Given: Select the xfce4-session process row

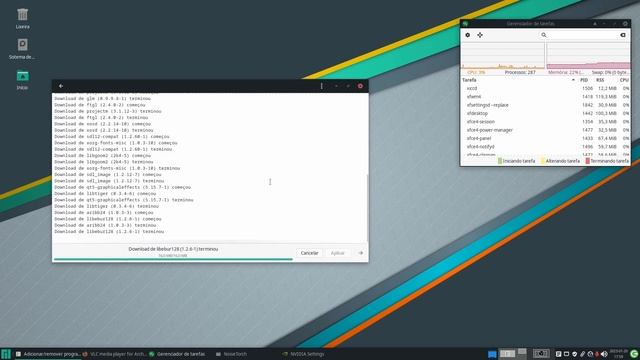Looking at the screenshot, I should tap(545, 122).
